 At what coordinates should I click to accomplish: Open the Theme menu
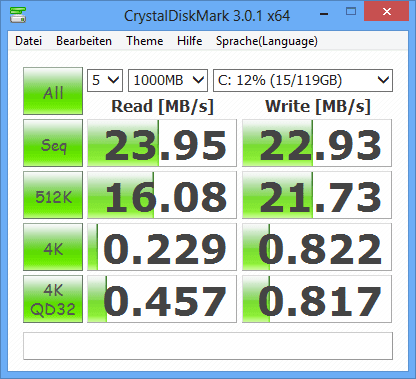pyautogui.click(x=145, y=41)
